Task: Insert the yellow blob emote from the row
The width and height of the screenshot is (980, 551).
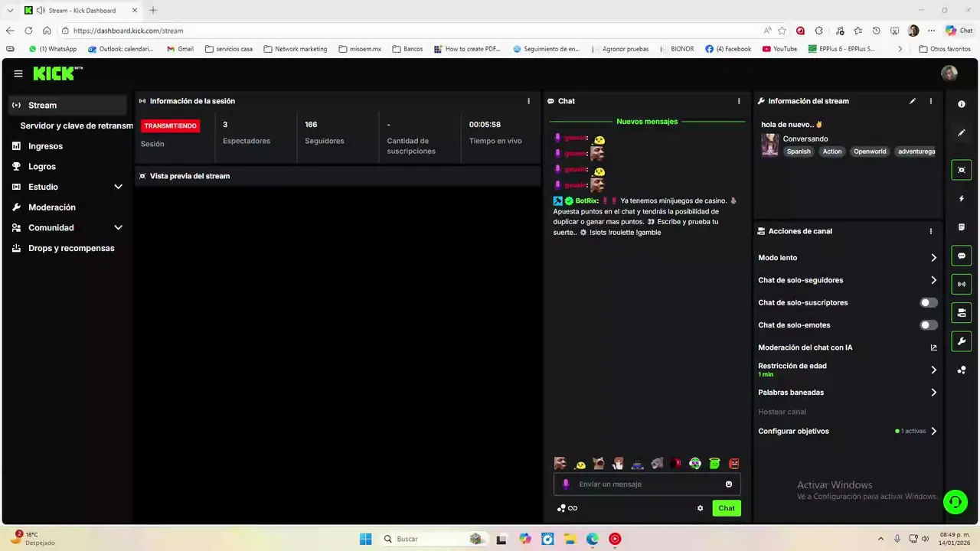Action: pos(580,464)
